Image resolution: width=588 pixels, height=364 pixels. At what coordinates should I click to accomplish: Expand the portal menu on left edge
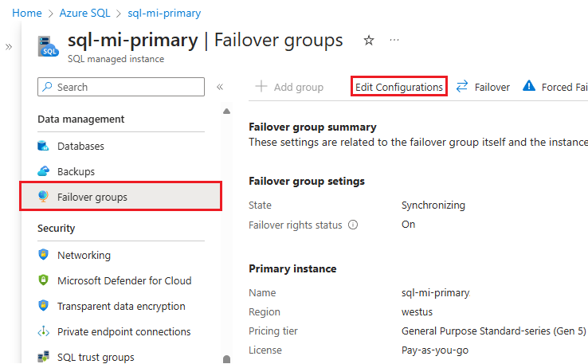tap(9, 47)
